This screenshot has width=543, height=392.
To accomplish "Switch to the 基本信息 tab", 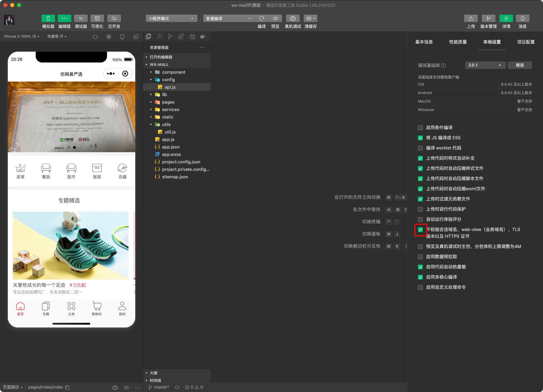I will click(x=424, y=42).
